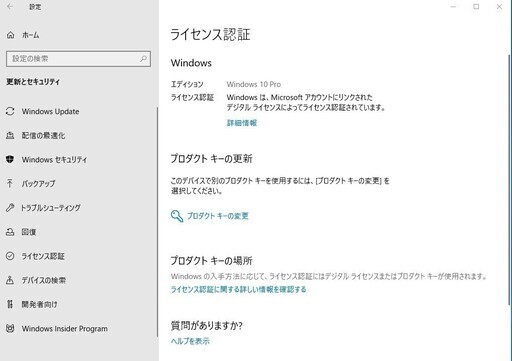
Task: Click the バックアップ upload arrow icon
Action: point(10,183)
